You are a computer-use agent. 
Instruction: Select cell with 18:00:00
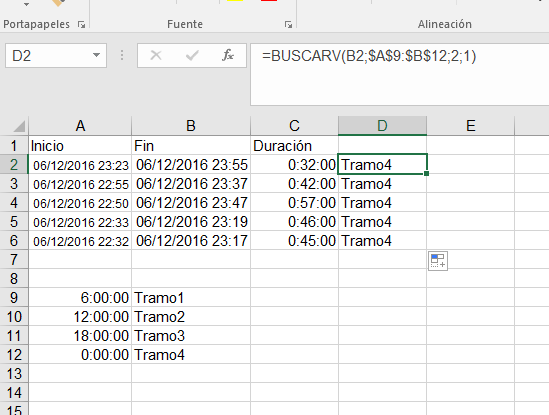click(x=80, y=336)
